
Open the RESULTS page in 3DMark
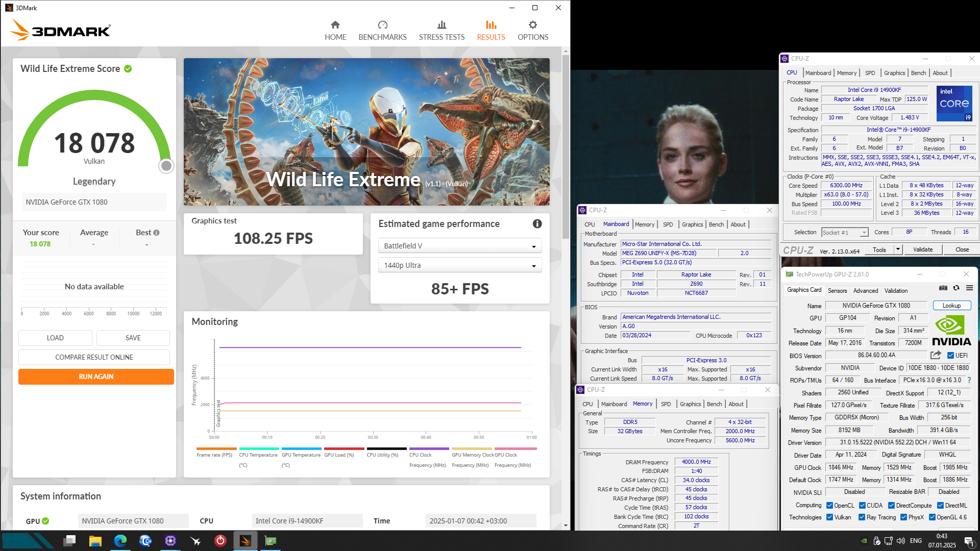491,31
